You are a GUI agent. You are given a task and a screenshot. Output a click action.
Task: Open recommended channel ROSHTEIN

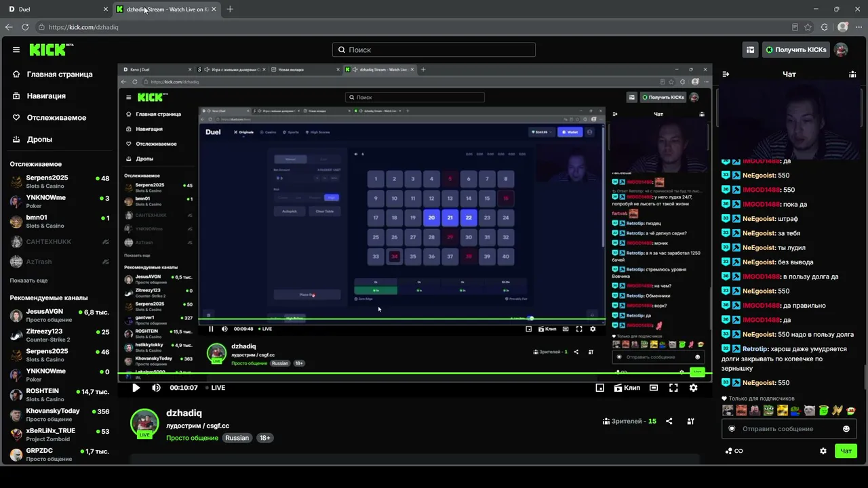[x=59, y=395]
